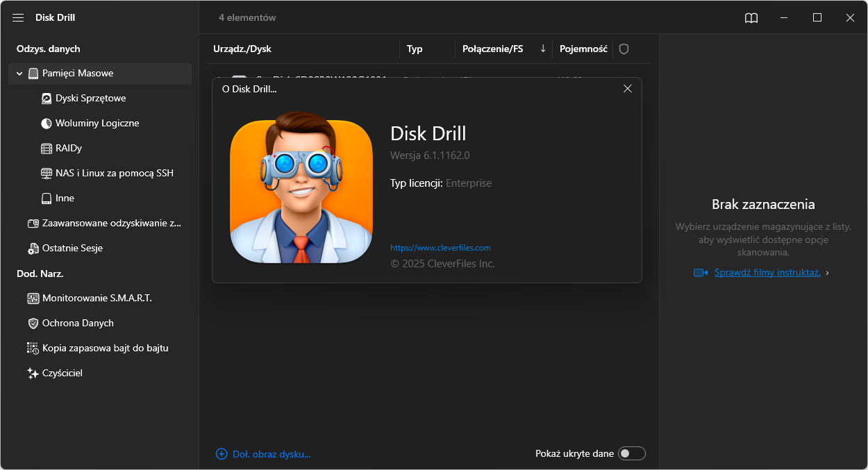
Task: Click the video camera icon
Action: 700,273
